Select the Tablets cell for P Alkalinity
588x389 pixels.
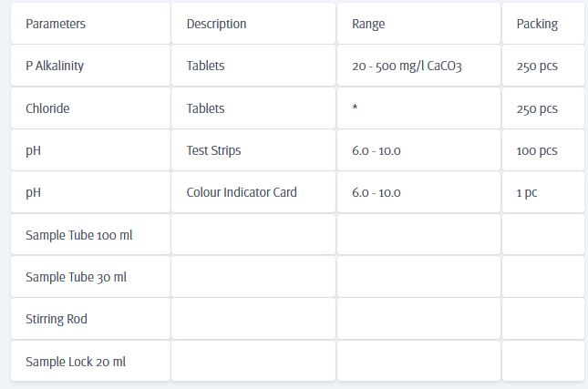point(205,67)
